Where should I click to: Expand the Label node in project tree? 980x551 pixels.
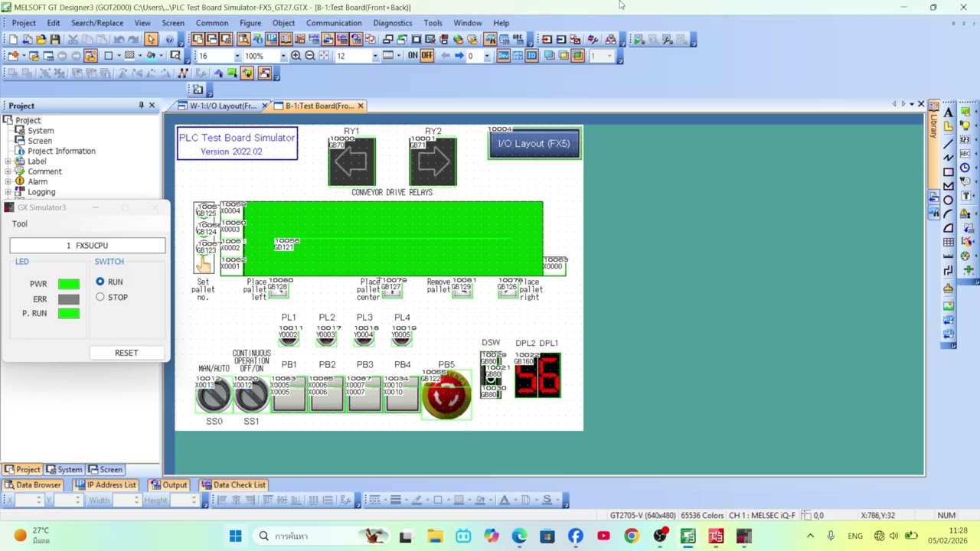tap(8, 161)
